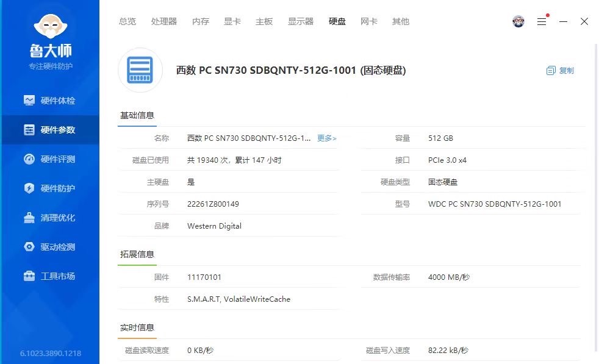Select the 硬件参数 sidebar icon
599x364 pixels.
coord(29,130)
